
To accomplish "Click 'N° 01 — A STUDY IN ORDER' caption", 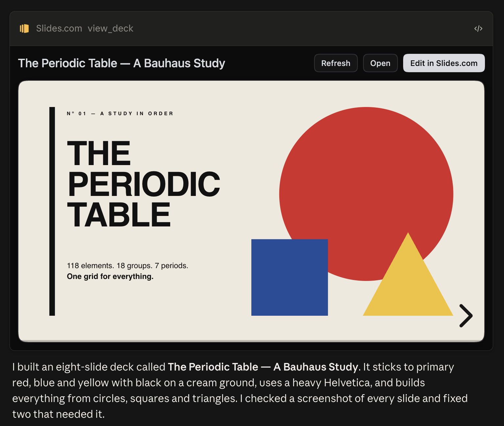I will 120,114.
